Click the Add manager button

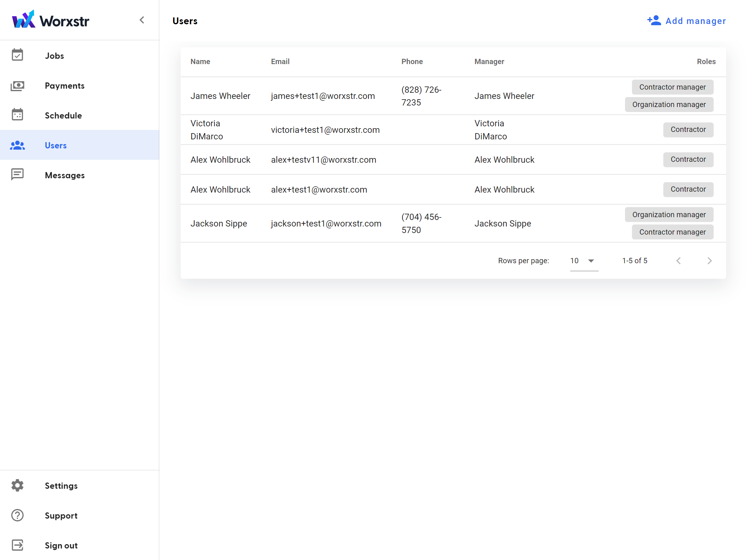[686, 21]
